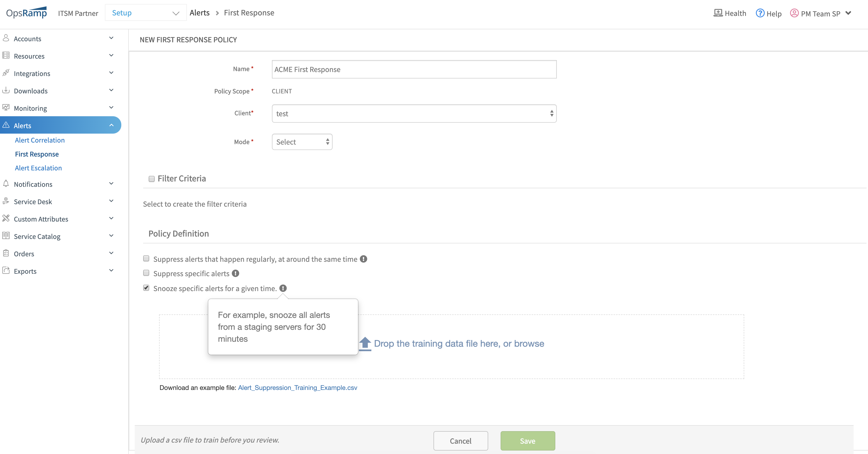Open the Service Catalog menu label
The height and width of the screenshot is (454, 868).
pos(37,236)
